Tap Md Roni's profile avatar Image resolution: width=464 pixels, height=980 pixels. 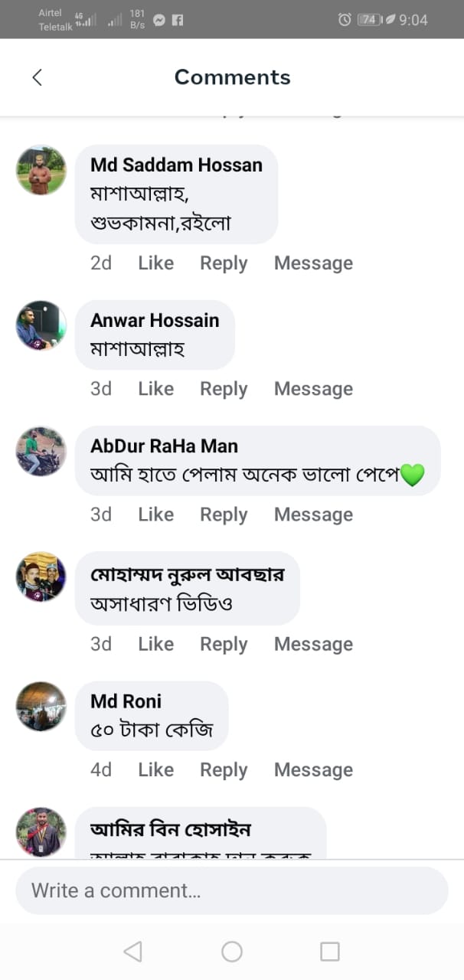(x=41, y=706)
